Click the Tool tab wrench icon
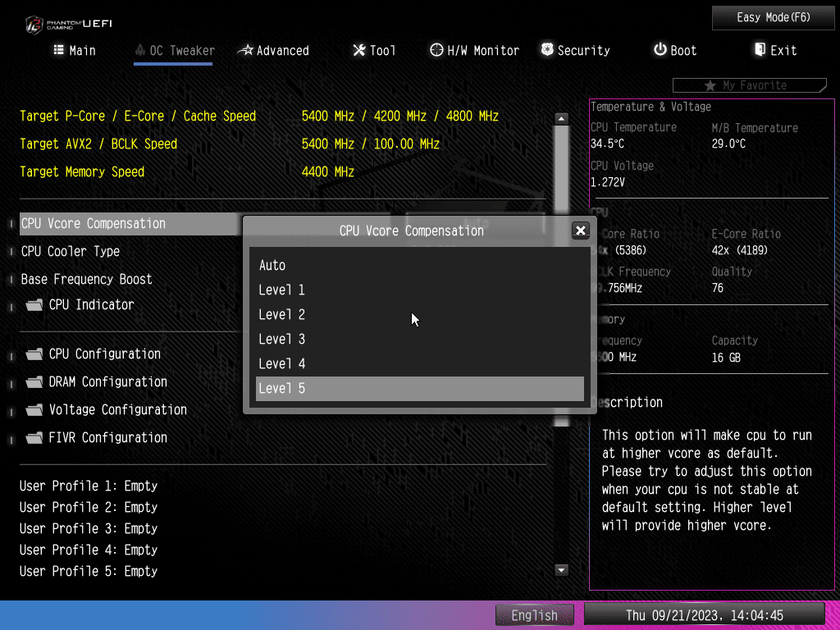This screenshot has height=630, width=840. 359,50
